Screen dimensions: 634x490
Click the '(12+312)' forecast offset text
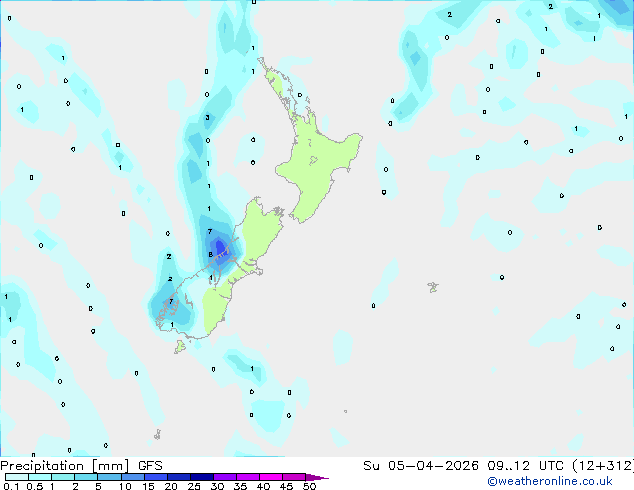(603, 466)
